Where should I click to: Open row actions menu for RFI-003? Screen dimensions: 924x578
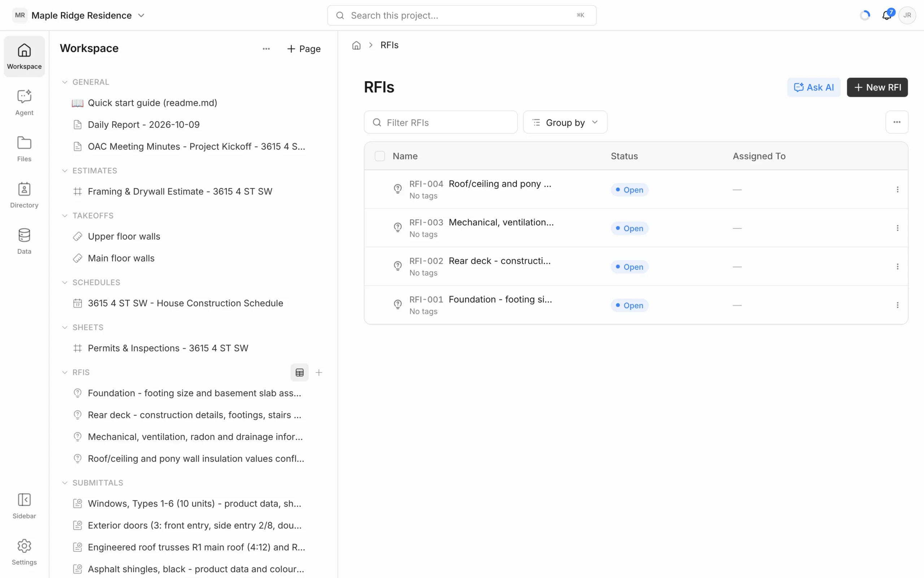tap(897, 228)
